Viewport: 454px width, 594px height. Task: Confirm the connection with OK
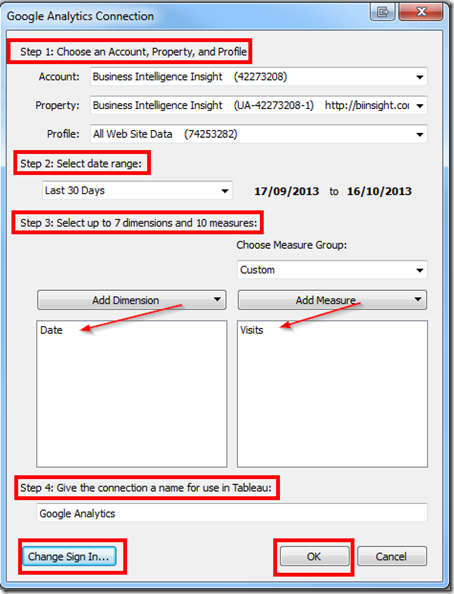[x=315, y=556]
